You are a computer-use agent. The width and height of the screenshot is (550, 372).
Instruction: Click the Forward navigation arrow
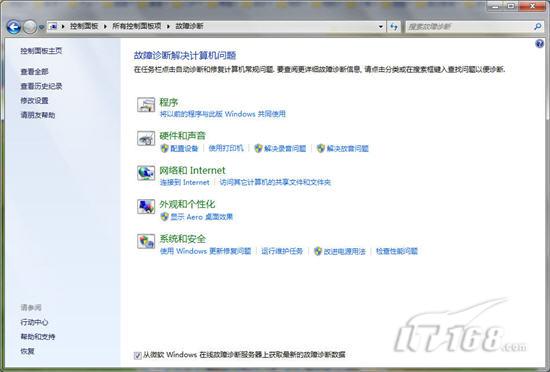click(30, 27)
